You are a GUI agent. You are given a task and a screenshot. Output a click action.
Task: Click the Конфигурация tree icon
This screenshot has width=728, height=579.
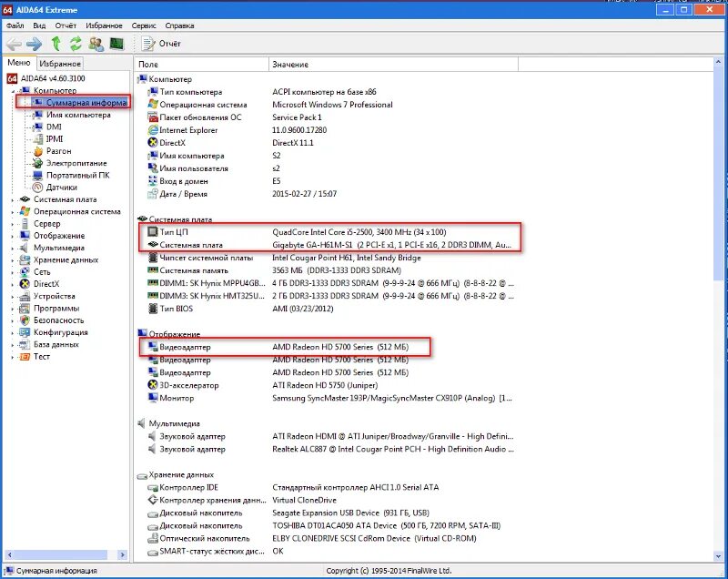(x=25, y=332)
